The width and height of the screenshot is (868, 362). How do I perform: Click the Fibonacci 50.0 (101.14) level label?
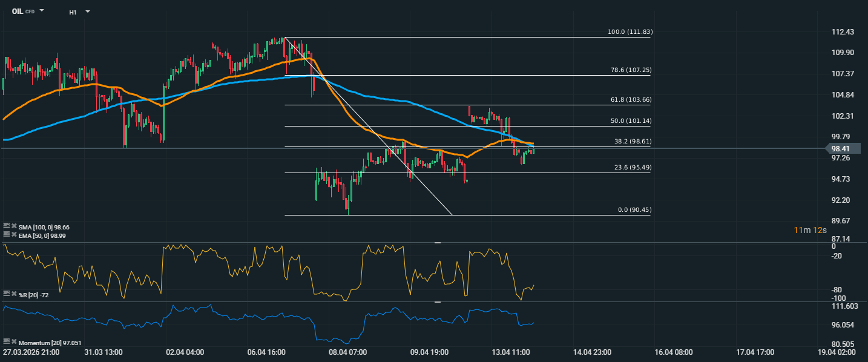click(631, 120)
